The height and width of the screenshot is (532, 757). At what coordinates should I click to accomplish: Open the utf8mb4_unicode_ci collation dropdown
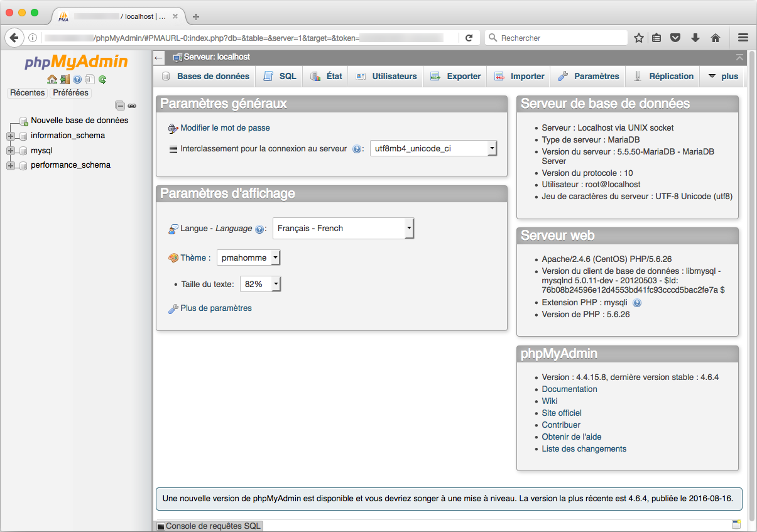tap(433, 149)
